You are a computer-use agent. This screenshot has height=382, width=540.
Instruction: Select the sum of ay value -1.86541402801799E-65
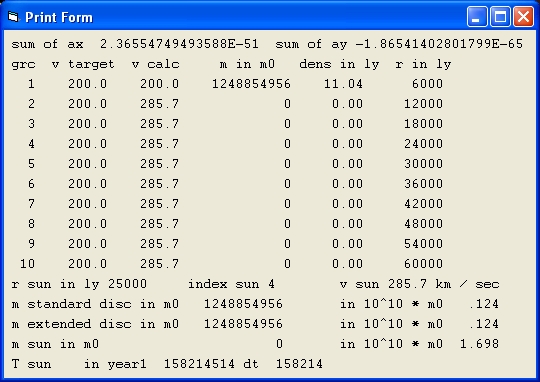click(439, 44)
